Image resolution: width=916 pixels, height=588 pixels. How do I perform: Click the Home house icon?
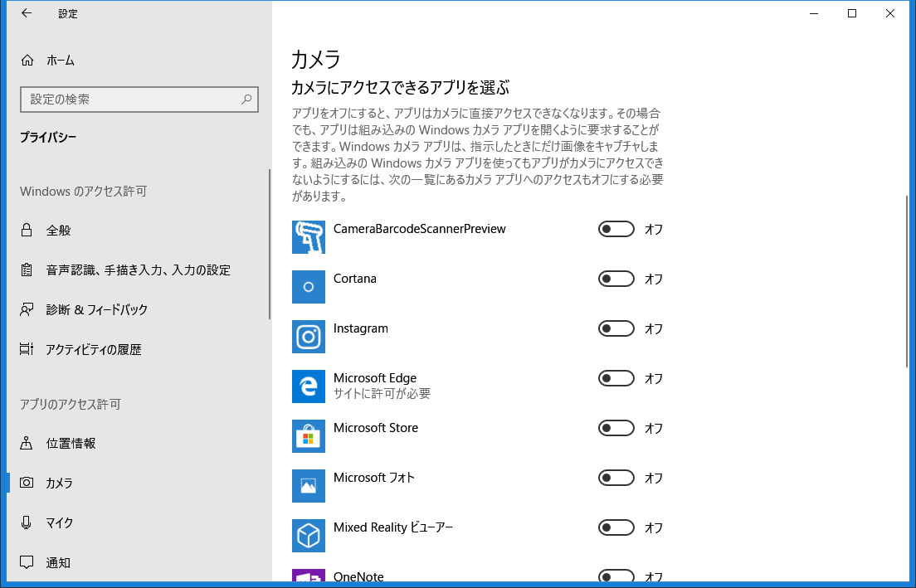pyautogui.click(x=27, y=61)
